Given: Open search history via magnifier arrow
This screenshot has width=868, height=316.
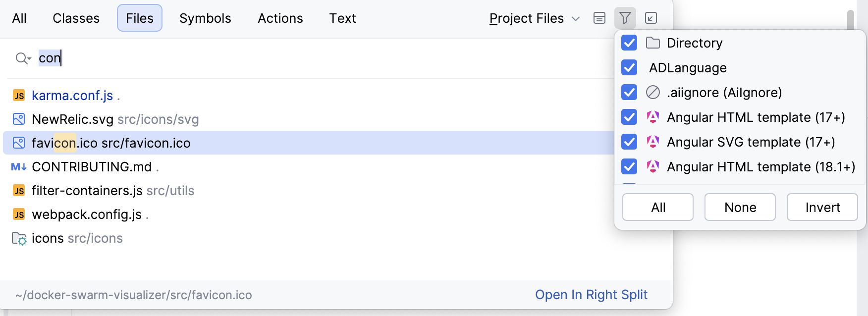Looking at the screenshot, I should click(23, 58).
